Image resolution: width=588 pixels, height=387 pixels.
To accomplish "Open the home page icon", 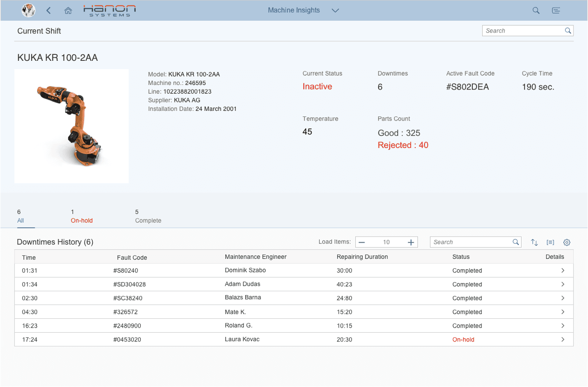I will pyautogui.click(x=68, y=10).
